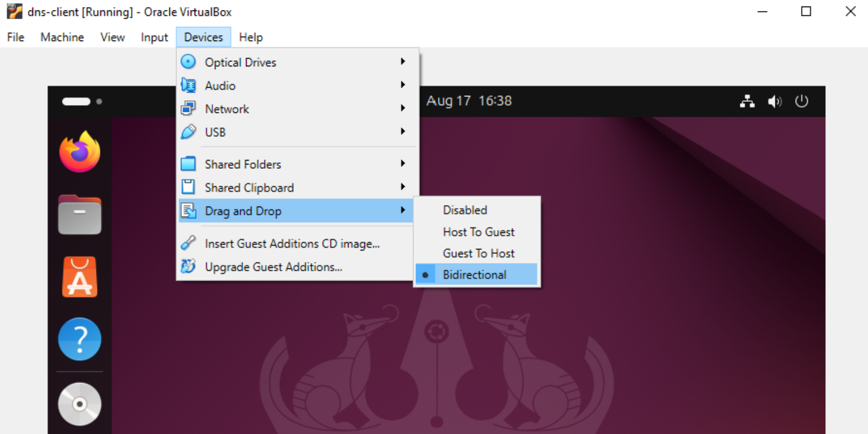
Task: Expand the Optical Drives submenu arrow
Action: click(x=403, y=61)
